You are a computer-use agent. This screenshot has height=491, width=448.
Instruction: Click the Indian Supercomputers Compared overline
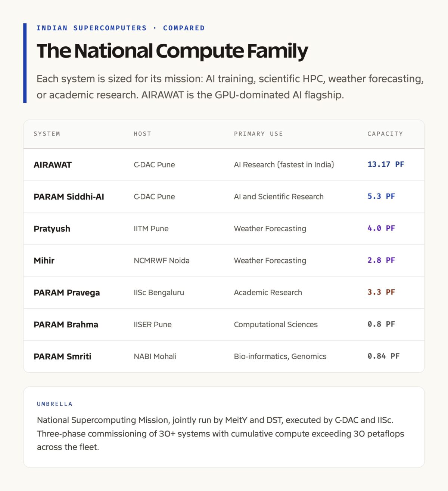[x=121, y=28]
